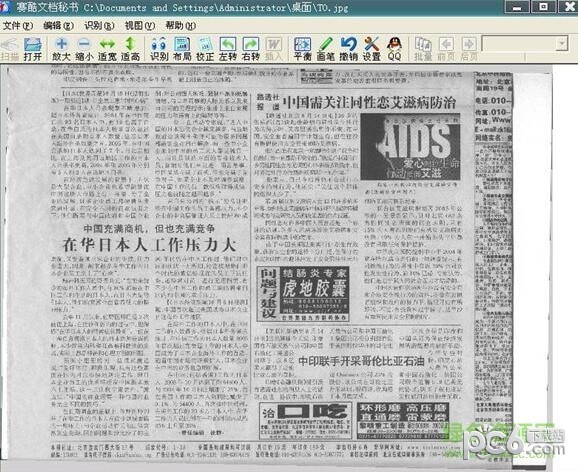Viewport: 578px width, 472px height.
Task: Open the 识别(R) menu
Action: point(100,25)
